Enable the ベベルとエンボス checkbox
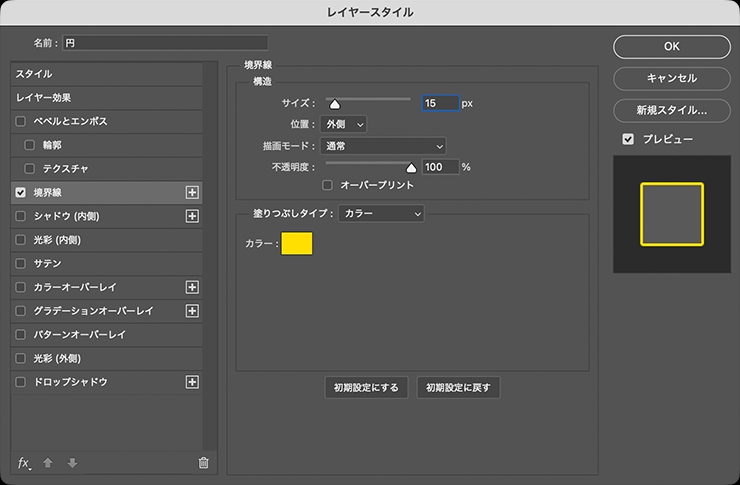740x485 pixels. 21,121
